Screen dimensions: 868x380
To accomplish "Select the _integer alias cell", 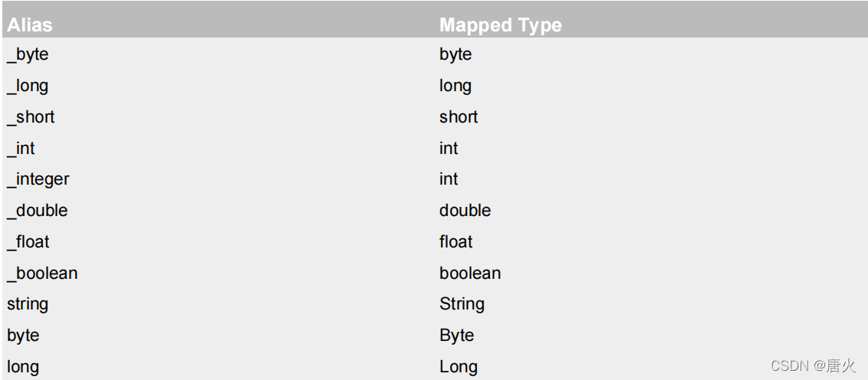I will point(38,179).
